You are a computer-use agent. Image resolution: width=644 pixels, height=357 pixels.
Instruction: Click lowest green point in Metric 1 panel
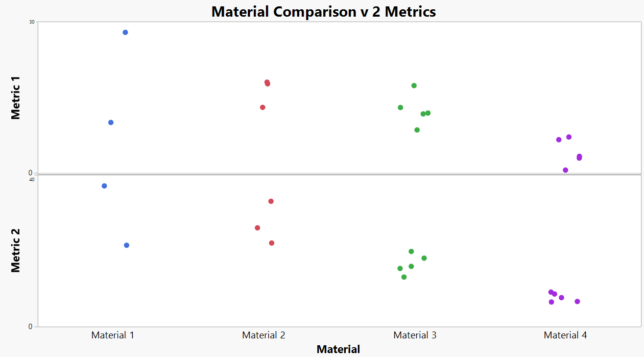point(417,130)
